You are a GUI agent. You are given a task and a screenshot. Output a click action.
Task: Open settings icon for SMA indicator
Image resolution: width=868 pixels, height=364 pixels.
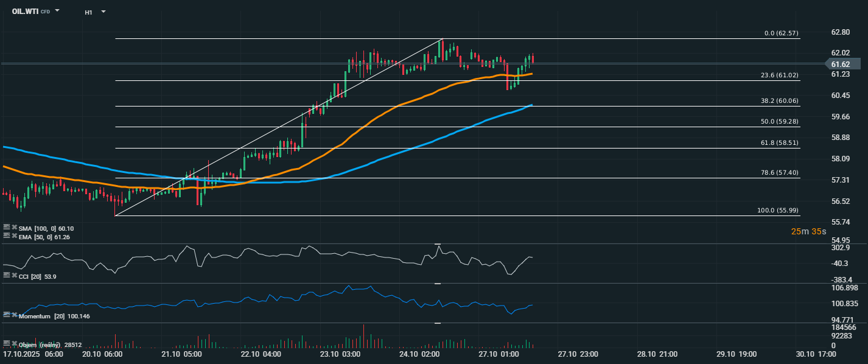pos(6,228)
